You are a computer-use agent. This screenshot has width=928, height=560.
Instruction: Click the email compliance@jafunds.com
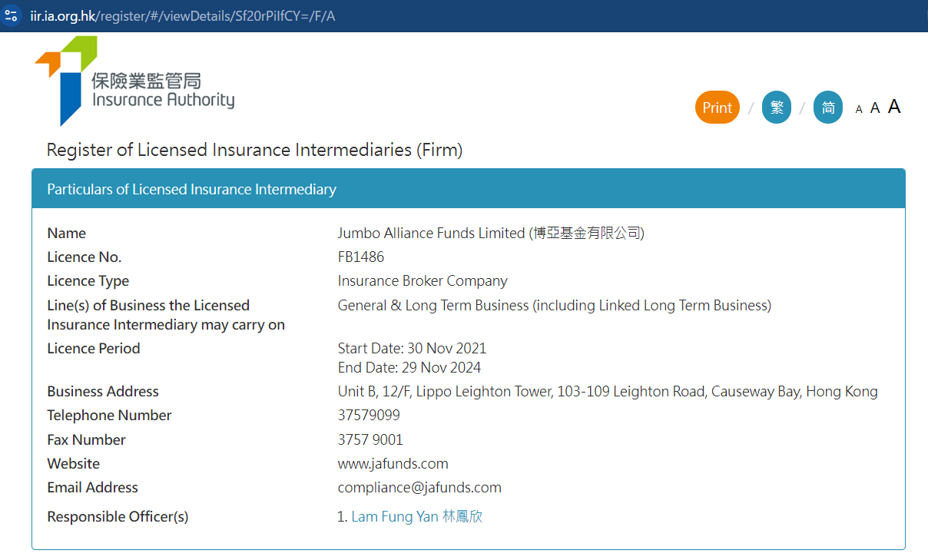click(419, 488)
